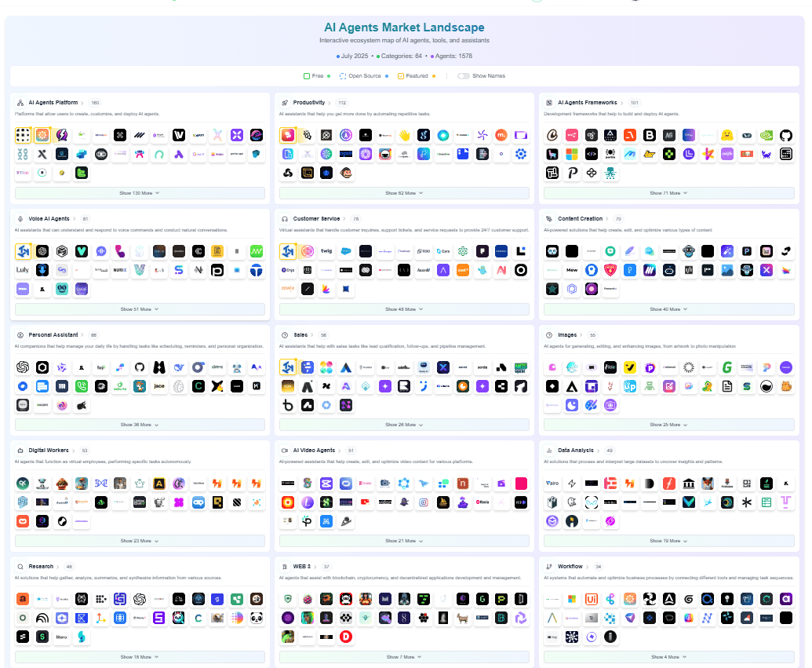
Task: Click the teal octopus icon in AI Agents Frameworks
Action: click(x=610, y=173)
